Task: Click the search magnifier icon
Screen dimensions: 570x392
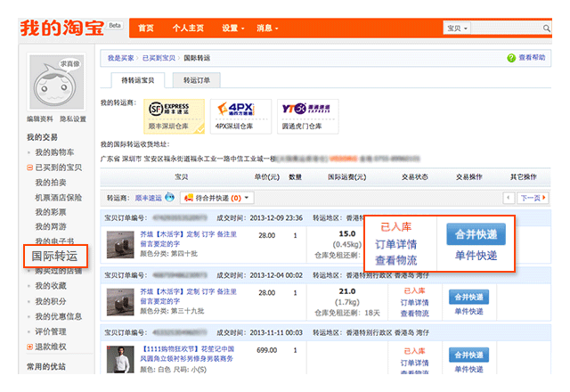Action: (x=546, y=28)
